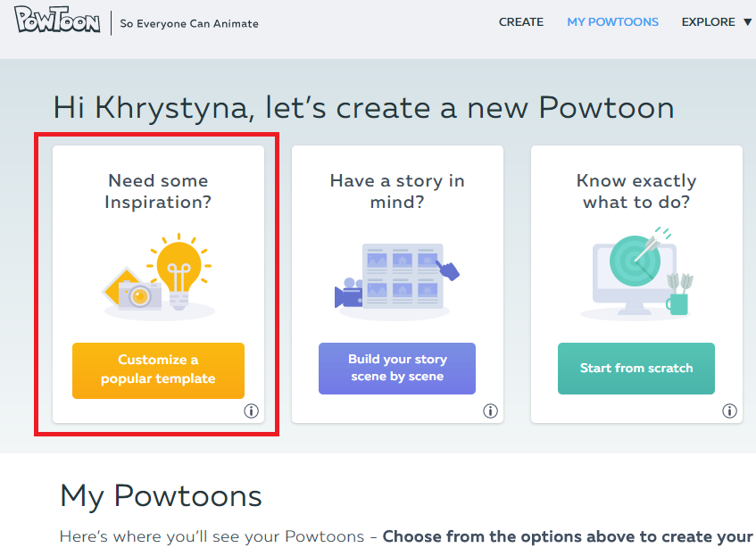Select the Need some Inspiration heading
Screen dimensions: 756x556
(x=158, y=192)
